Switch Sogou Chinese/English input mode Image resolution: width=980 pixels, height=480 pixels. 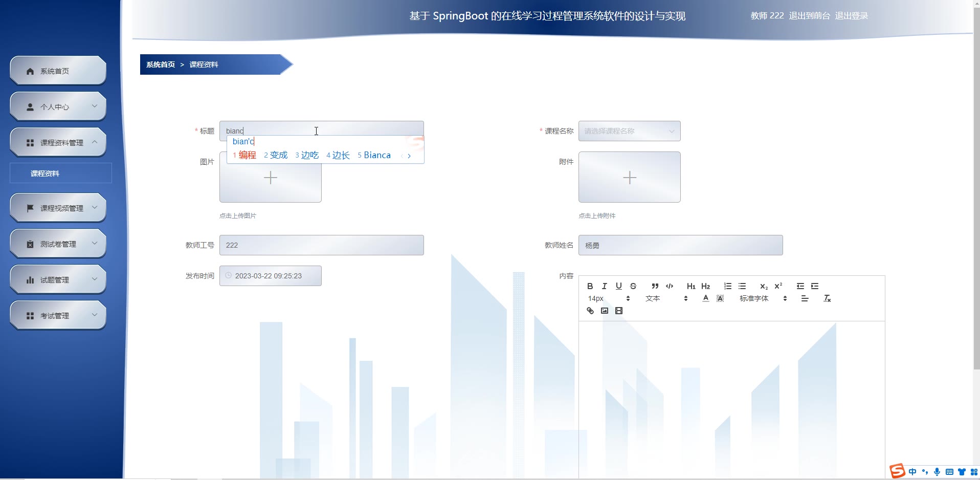click(912, 472)
